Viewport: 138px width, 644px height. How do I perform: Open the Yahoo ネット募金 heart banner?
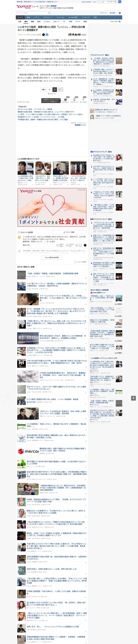pyautogui.click(x=52, y=207)
